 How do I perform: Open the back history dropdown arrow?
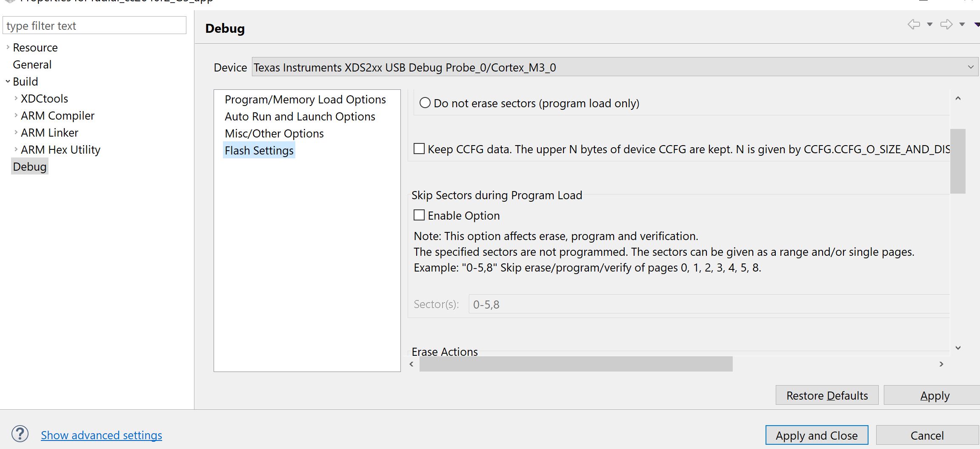click(x=930, y=24)
